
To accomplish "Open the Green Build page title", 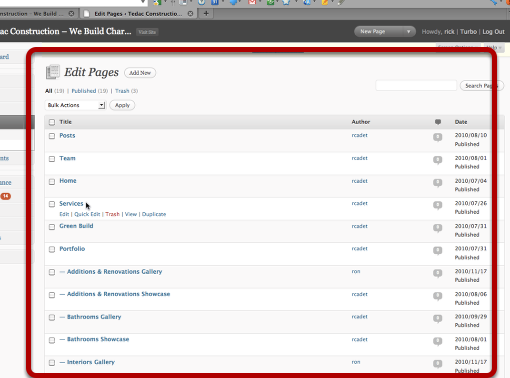I will click(76, 226).
